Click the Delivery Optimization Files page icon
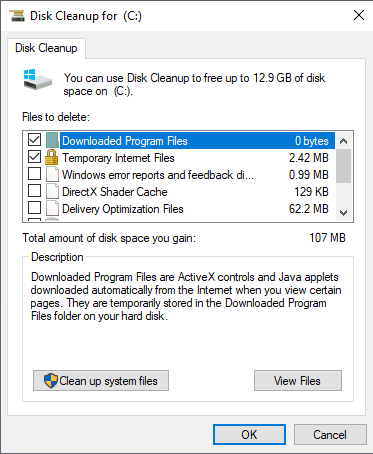373x454 pixels. tap(52, 209)
